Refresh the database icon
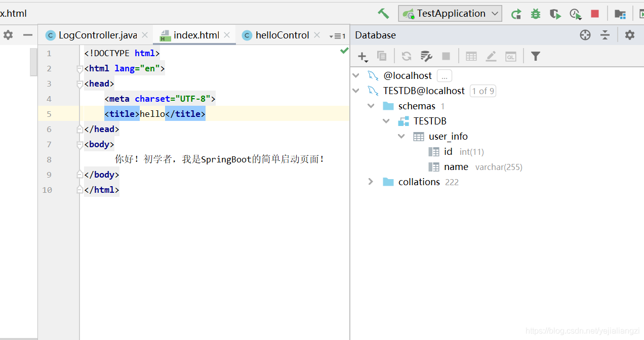The height and width of the screenshot is (340, 644). tap(407, 56)
